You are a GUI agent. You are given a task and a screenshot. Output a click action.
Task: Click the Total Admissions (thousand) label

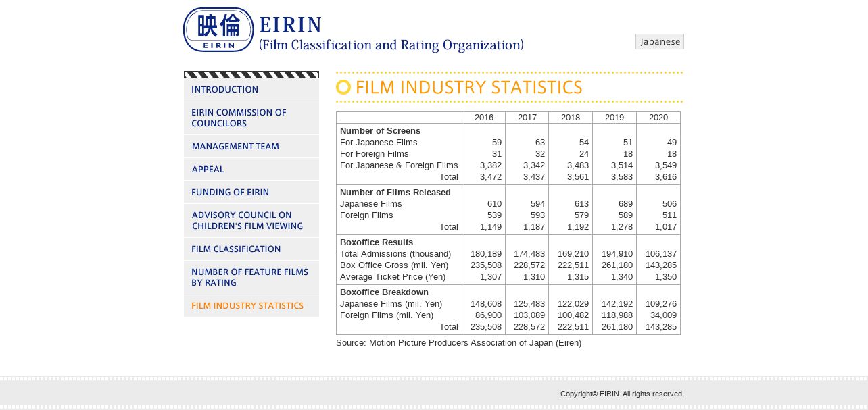pyautogui.click(x=395, y=254)
